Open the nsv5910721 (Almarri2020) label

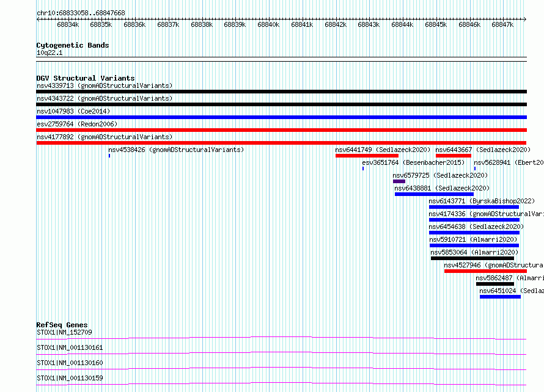473,239
